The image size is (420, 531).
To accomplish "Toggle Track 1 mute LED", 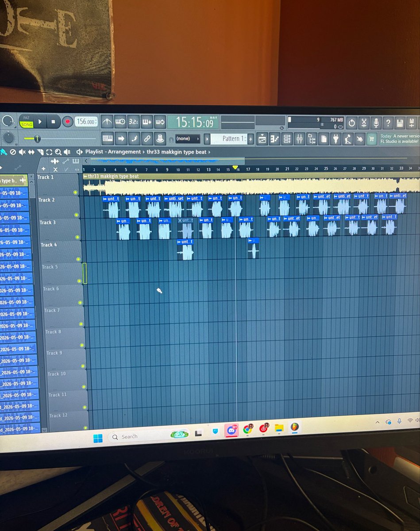I will click(x=76, y=192).
